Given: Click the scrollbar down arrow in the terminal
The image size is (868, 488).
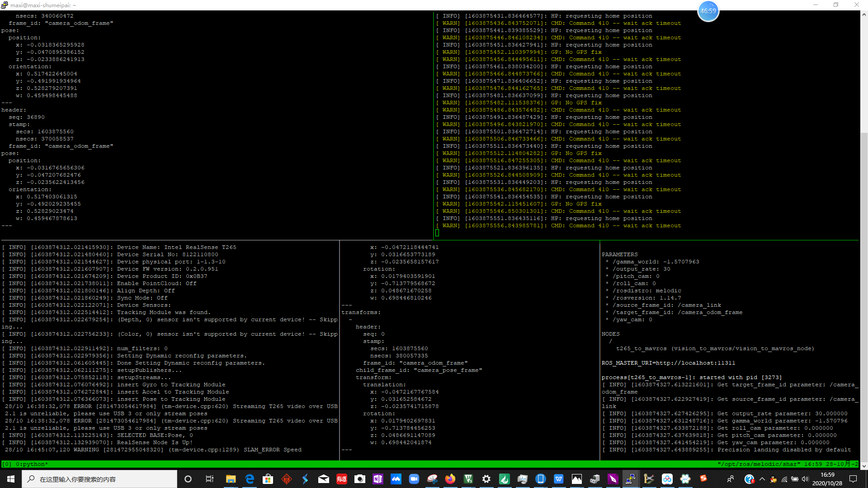Looking at the screenshot, I should point(864,465).
